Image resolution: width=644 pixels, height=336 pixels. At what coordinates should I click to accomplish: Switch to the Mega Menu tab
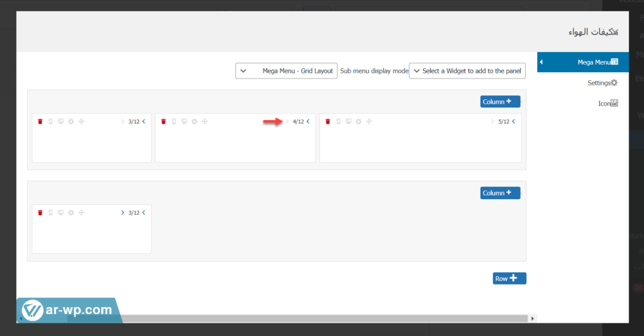[583, 62]
